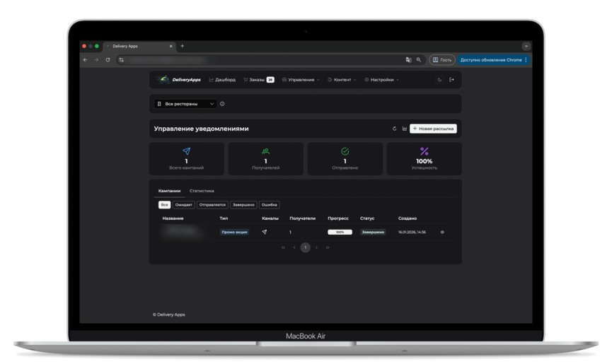Click the "Новая рассылка" button
The width and height of the screenshot is (612, 364).
[x=433, y=129]
